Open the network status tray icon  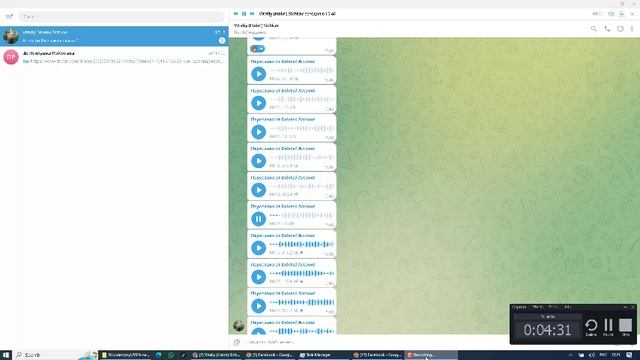(581, 355)
